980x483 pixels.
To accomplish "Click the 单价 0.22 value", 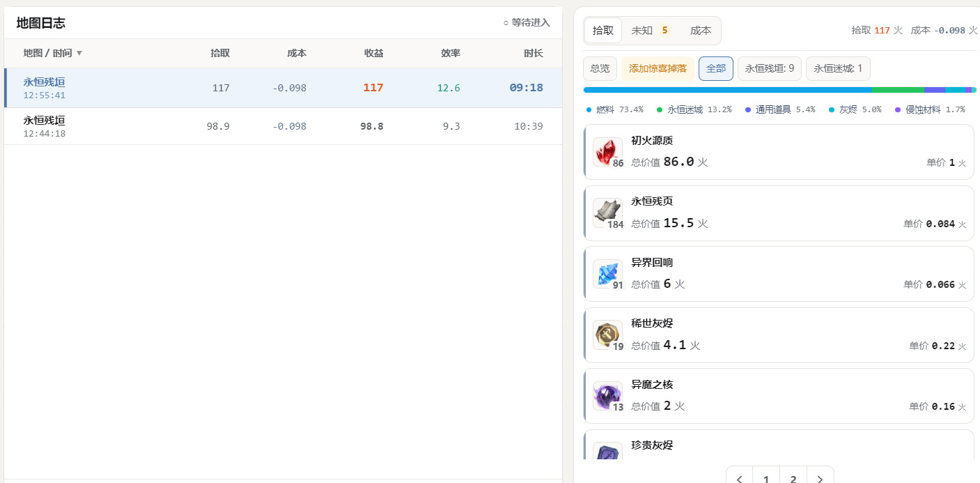I will pyautogui.click(x=938, y=346).
